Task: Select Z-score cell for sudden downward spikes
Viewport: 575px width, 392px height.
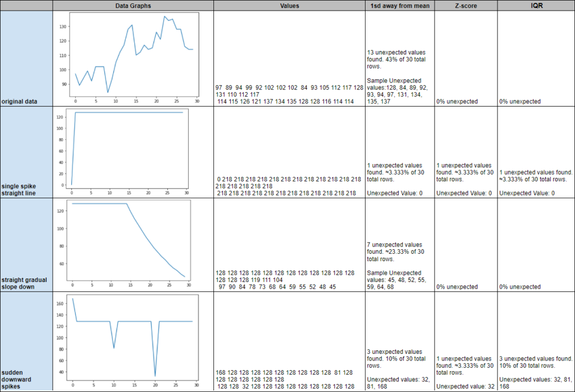Action: [x=466, y=341]
